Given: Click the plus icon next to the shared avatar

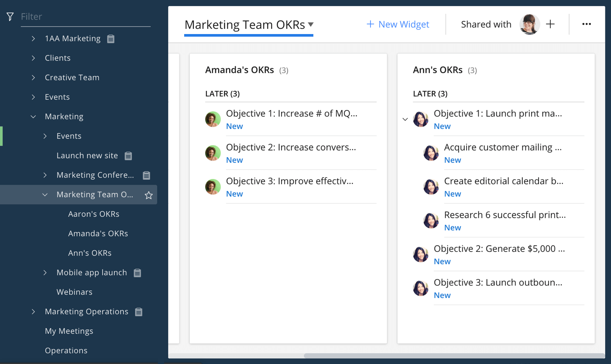Looking at the screenshot, I should 550,24.
